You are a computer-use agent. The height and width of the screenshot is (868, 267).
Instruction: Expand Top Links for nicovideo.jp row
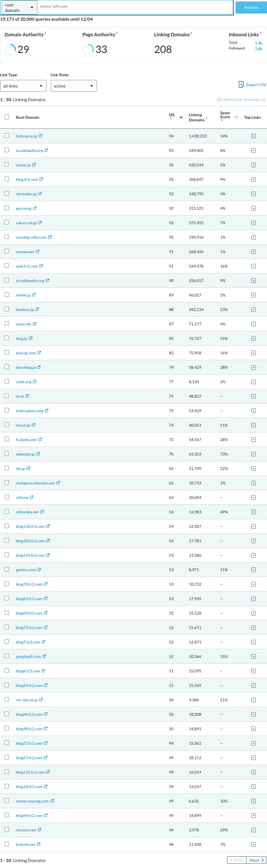pyautogui.click(x=253, y=194)
